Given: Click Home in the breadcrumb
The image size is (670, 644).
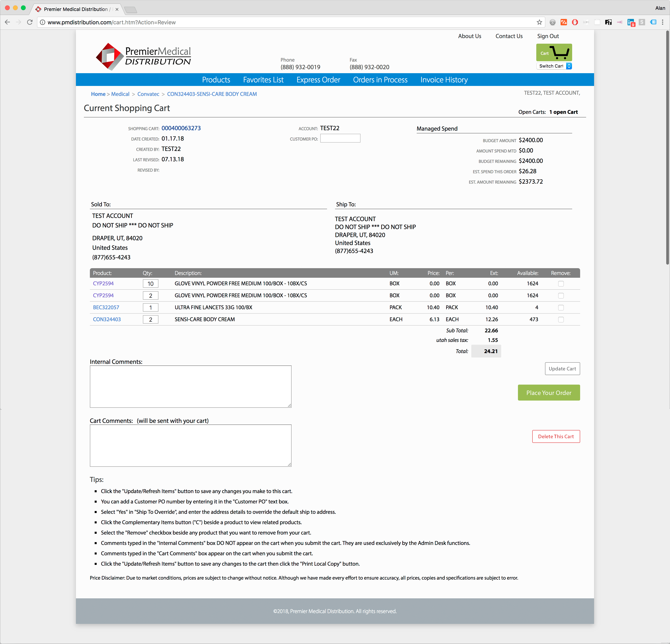Looking at the screenshot, I should coord(98,94).
